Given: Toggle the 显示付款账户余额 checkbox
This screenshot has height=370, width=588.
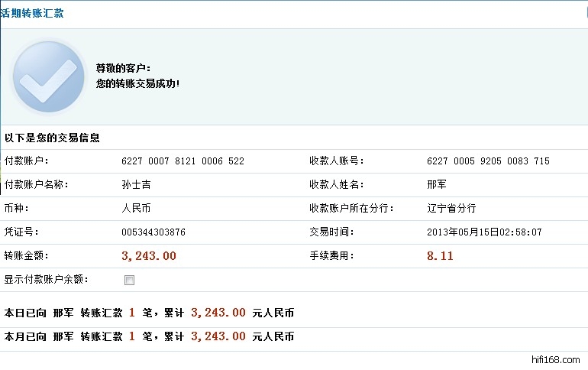Looking at the screenshot, I should [x=129, y=280].
